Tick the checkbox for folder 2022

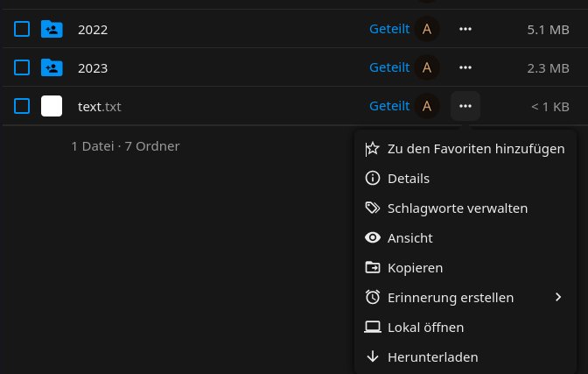pyautogui.click(x=23, y=29)
